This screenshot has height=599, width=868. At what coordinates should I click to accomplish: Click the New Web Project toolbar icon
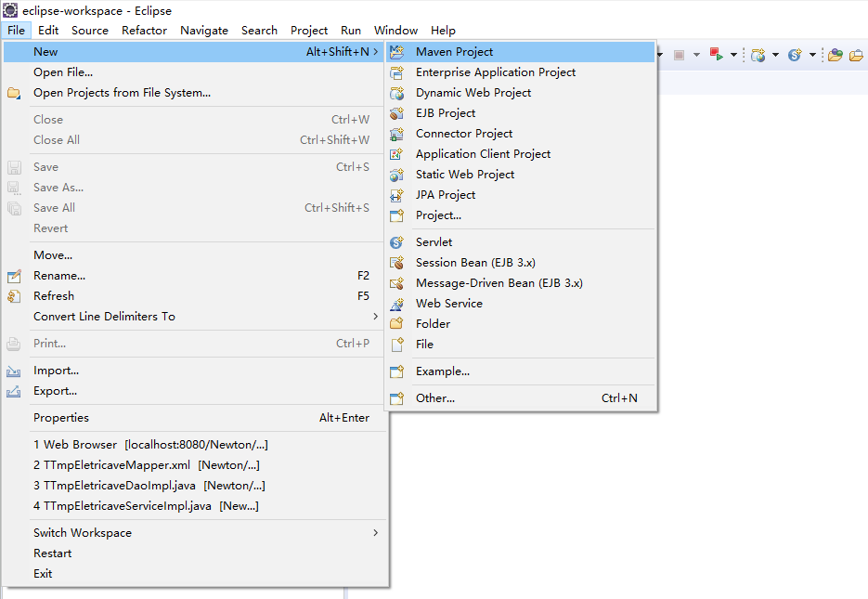(759, 54)
